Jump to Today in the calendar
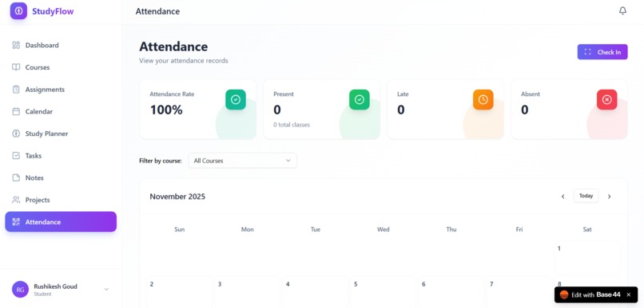This screenshot has height=308, width=644. (x=586, y=196)
